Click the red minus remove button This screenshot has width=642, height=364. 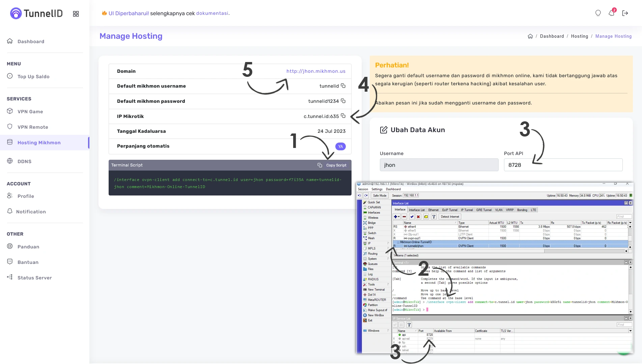click(x=404, y=217)
